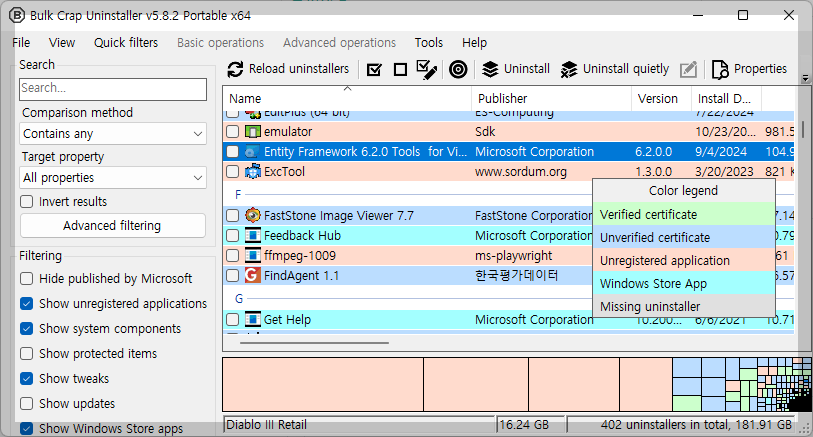Click the horizontal scrollbar of the list

click(x=314, y=343)
